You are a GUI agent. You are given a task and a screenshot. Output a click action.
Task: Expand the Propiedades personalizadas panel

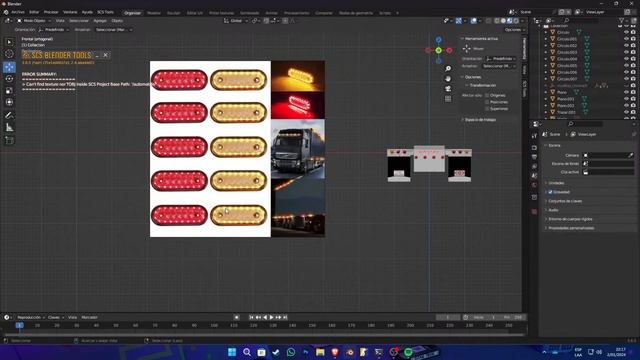tap(571, 228)
